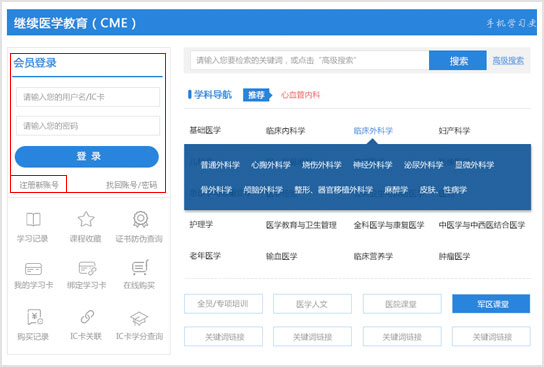
Task: Select the 输血医学 category
Action: 281,256
